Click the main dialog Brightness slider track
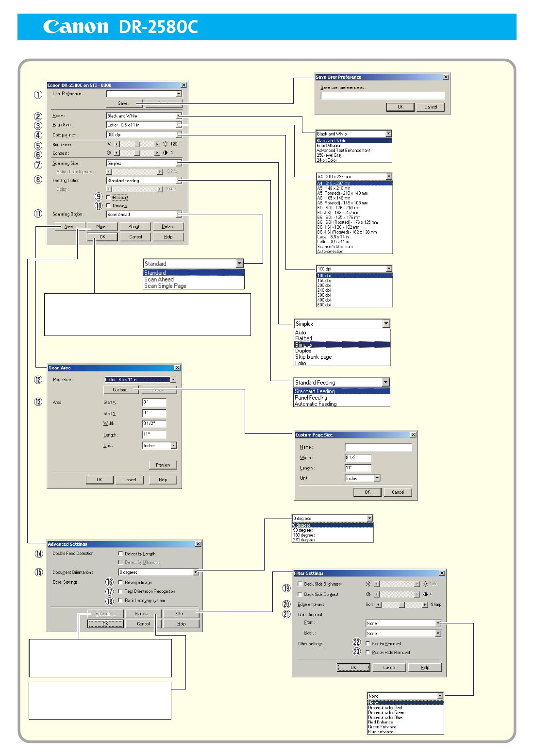Viewport: 534px width, 756px height. 137,144
